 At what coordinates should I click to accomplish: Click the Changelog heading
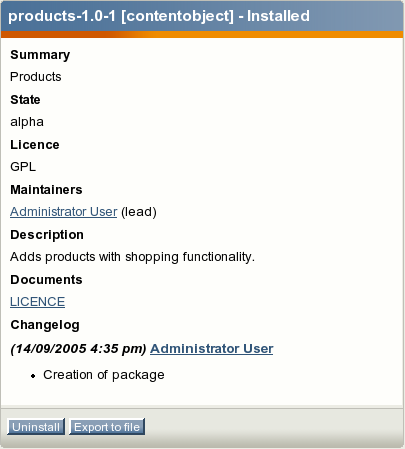point(45,325)
